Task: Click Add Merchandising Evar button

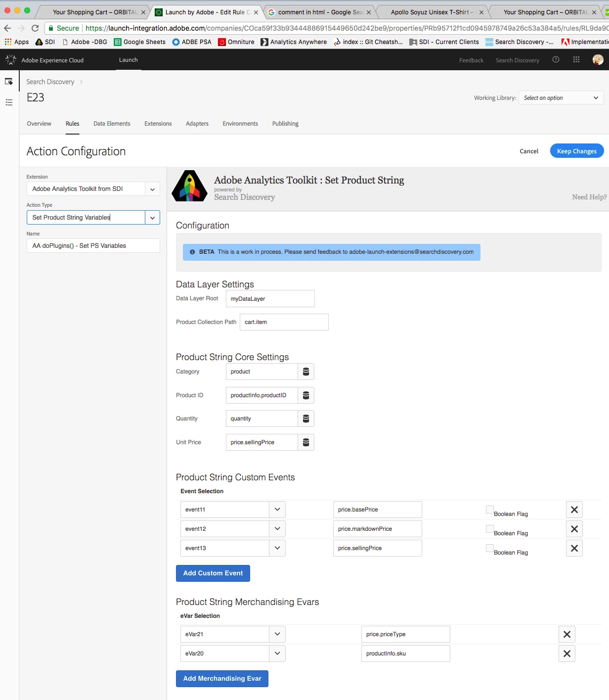Action: [x=222, y=679]
